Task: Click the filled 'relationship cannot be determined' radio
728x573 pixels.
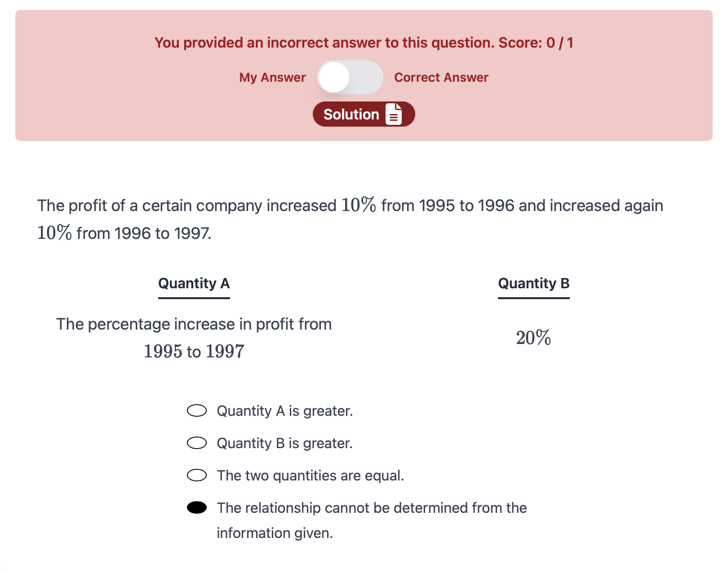Action: click(x=197, y=507)
